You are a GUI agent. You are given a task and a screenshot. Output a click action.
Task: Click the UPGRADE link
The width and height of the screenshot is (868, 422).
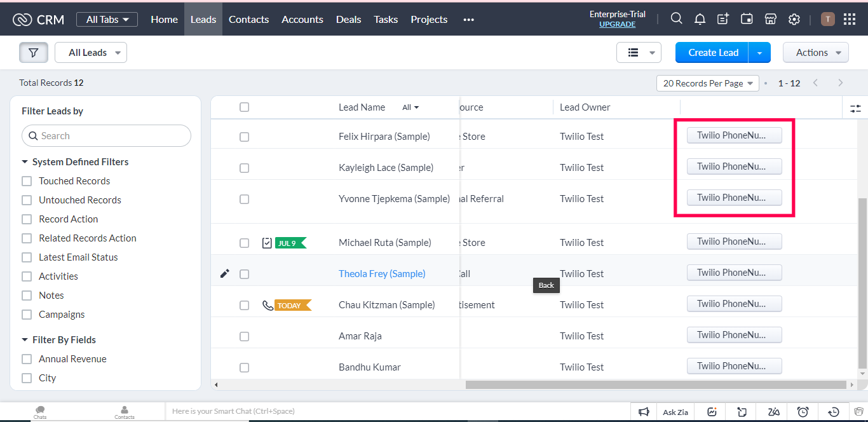pos(617,24)
